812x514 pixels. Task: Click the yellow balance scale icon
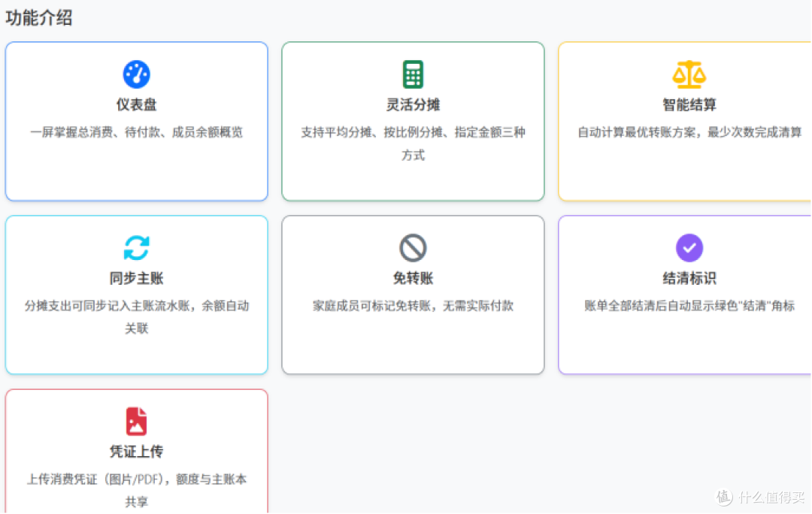click(x=689, y=74)
